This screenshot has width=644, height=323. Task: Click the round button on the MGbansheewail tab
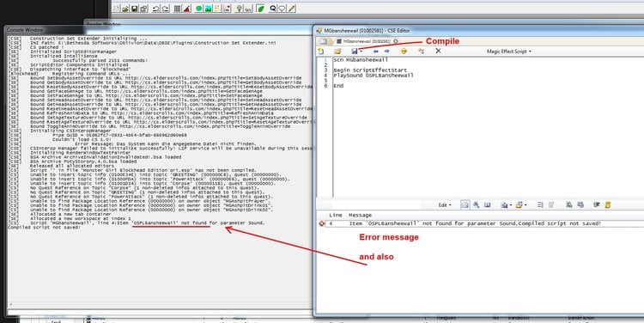point(396,41)
